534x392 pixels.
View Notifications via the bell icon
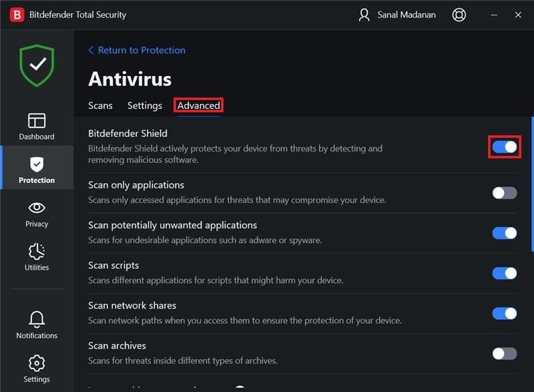click(x=36, y=325)
